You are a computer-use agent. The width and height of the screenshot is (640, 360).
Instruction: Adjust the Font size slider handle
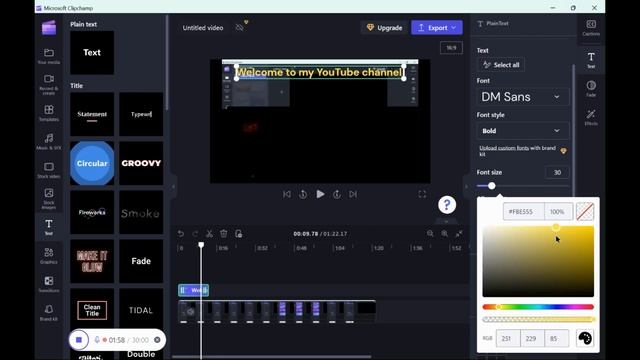pos(492,186)
